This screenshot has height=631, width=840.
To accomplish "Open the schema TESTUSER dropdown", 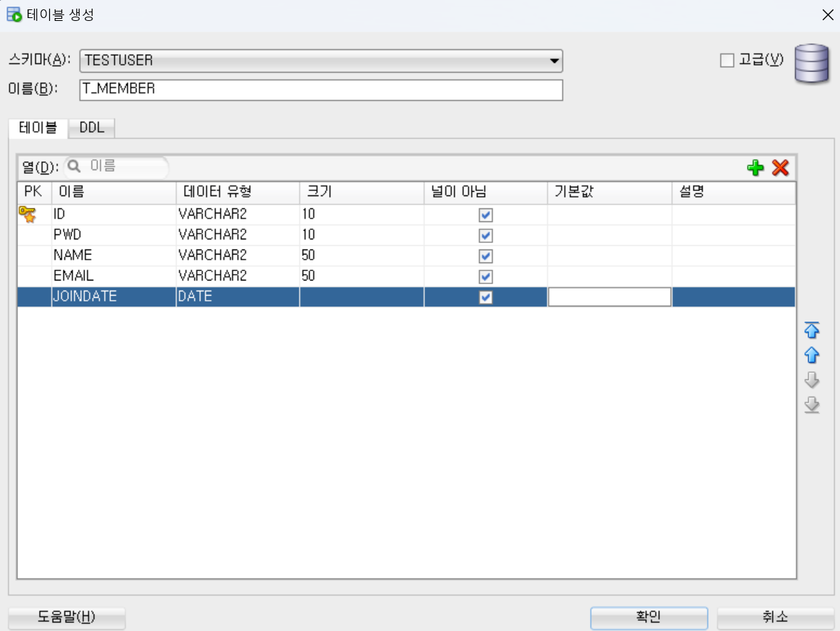I will point(321,61).
